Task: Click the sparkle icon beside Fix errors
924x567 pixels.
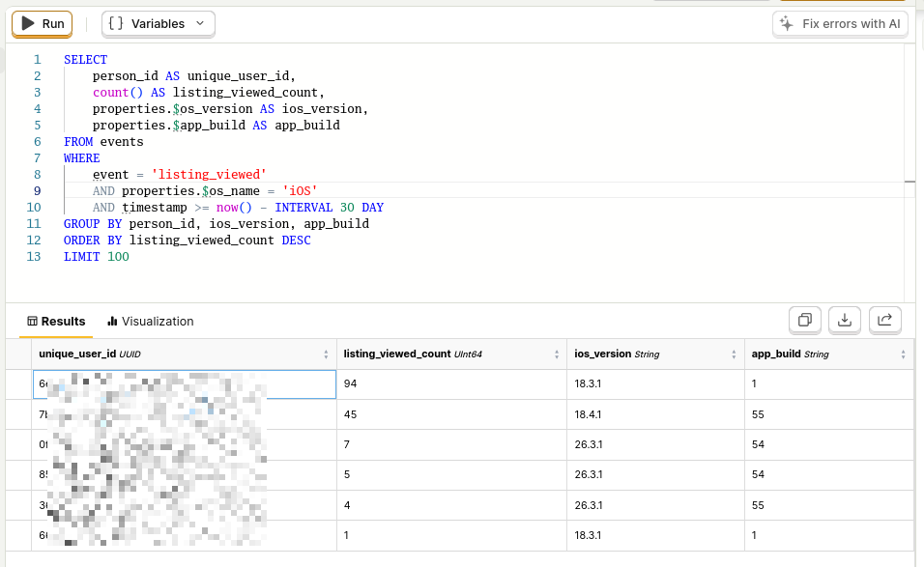Action: 786,24
